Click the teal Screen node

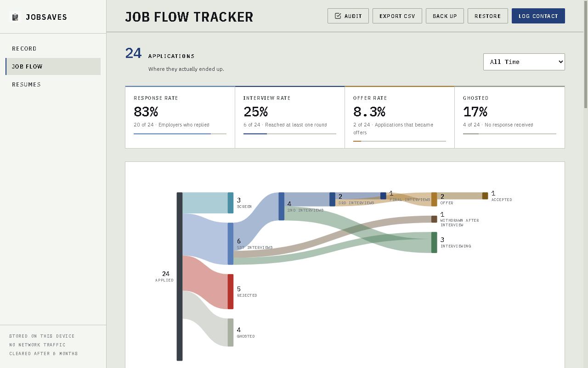(231, 203)
